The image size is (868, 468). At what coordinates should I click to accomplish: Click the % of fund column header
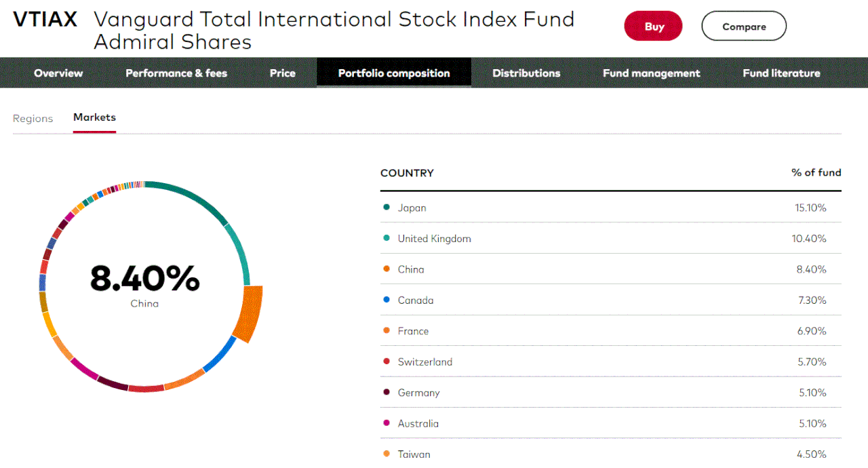(x=816, y=173)
